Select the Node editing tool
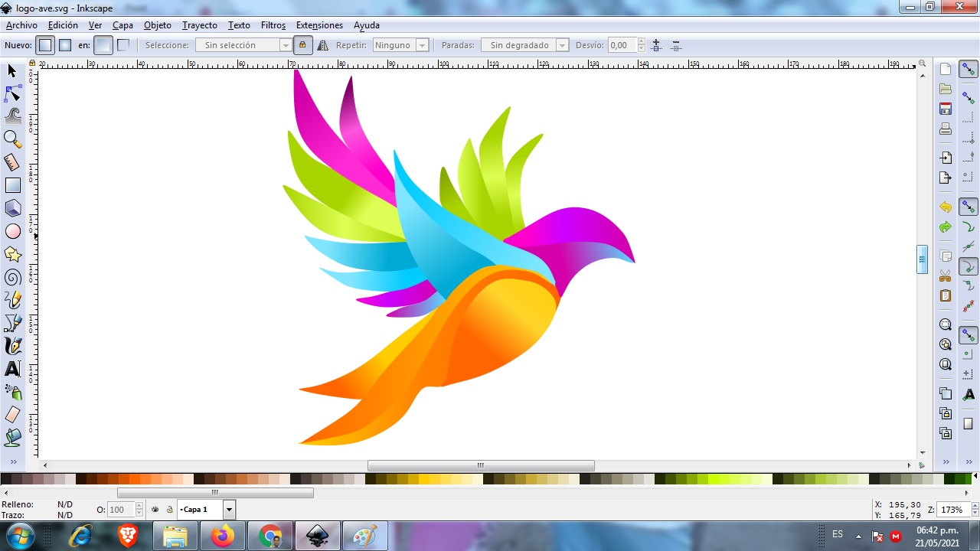 click(x=13, y=94)
